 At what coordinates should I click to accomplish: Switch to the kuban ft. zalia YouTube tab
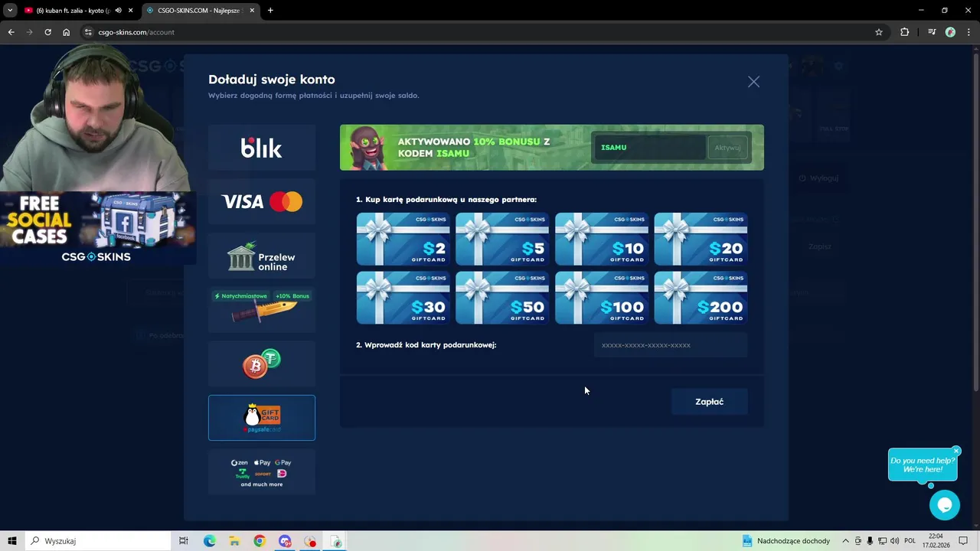click(73, 11)
